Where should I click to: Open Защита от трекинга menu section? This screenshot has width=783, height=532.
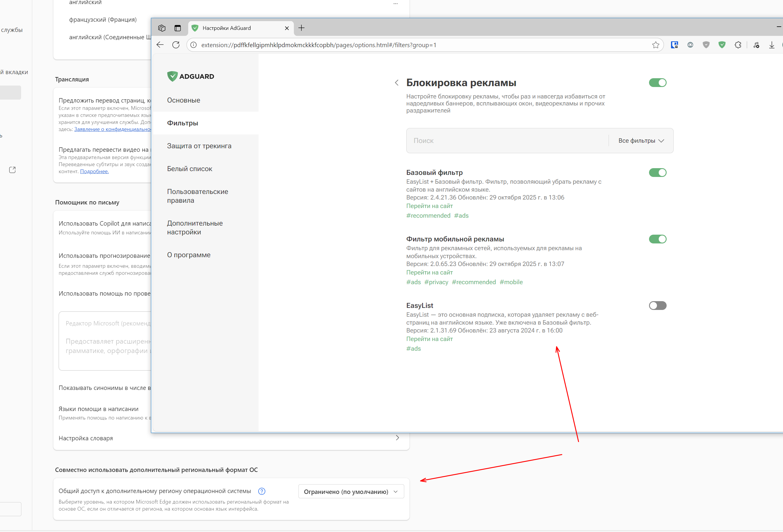[199, 146]
